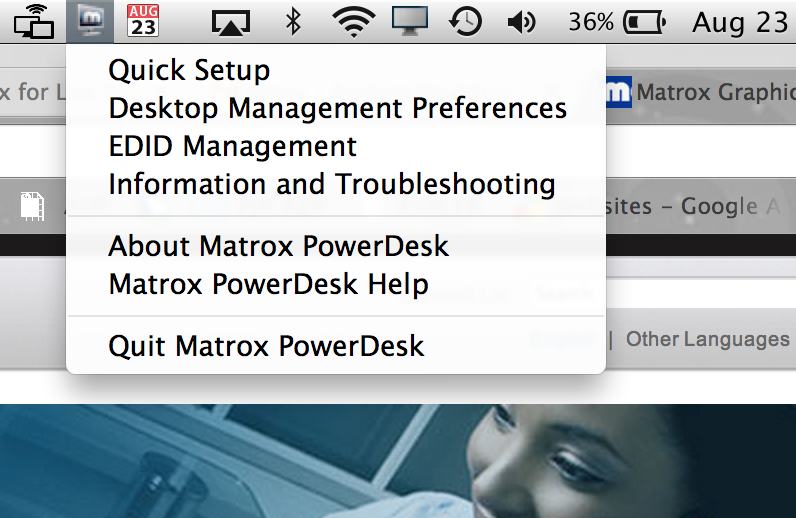Click the Other Languages link

click(x=707, y=339)
